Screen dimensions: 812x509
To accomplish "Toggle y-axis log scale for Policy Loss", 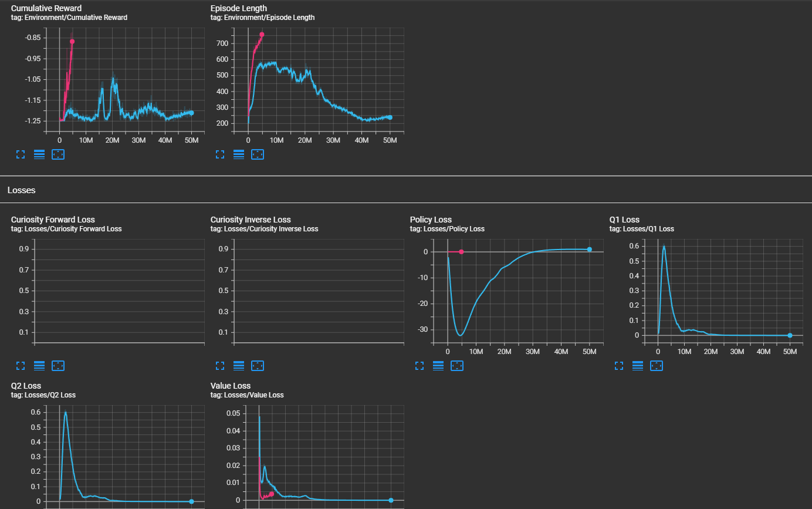I will (x=438, y=366).
